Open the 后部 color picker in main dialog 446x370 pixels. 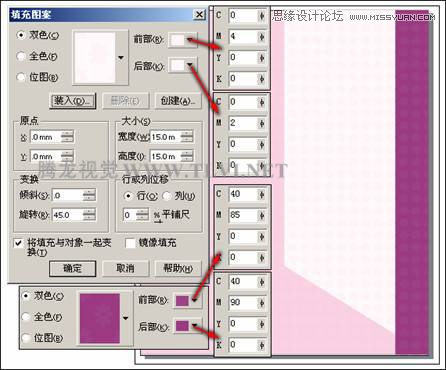pos(183,65)
